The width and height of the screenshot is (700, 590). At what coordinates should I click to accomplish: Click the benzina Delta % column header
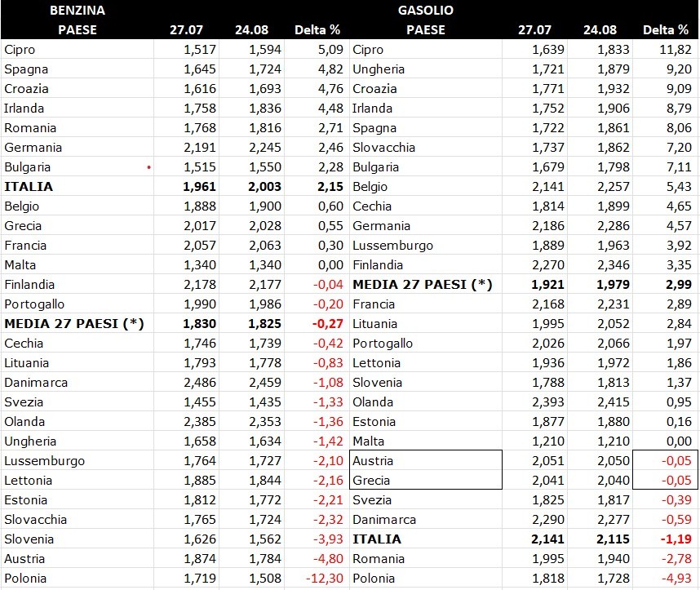(317, 30)
